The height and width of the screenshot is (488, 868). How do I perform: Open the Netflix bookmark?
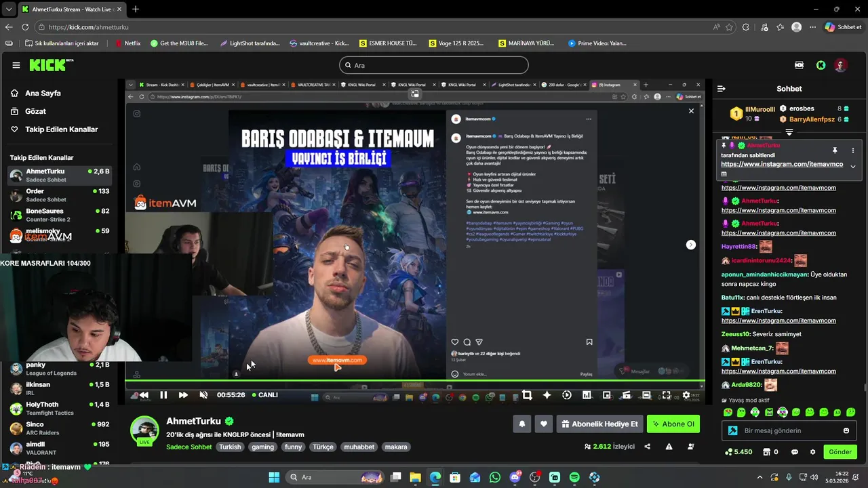pos(128,43)
